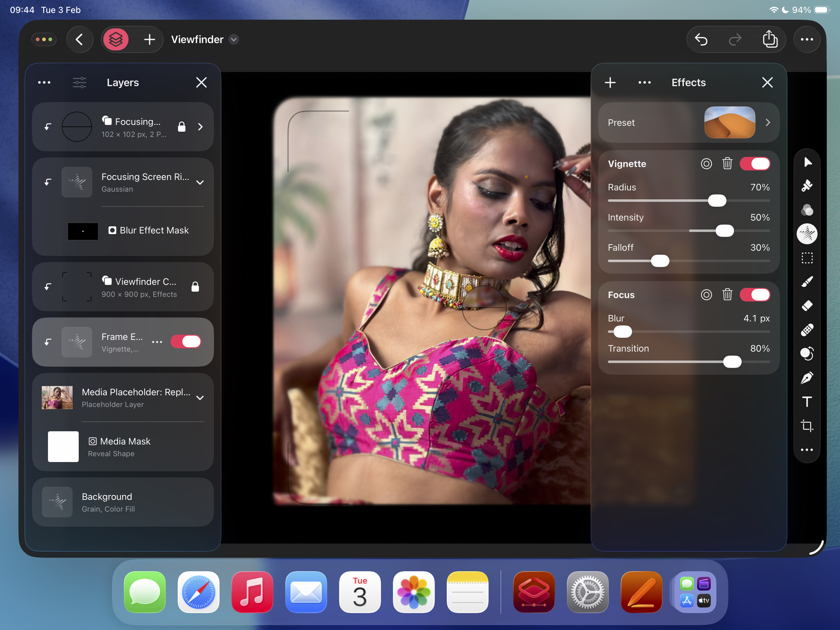The image size is (840, 630).
Task: Select the arrow selection tool
Action: click(807, 162)
